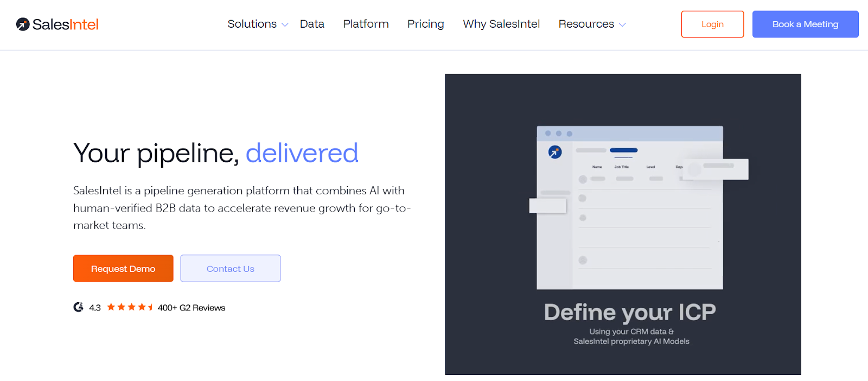Image resolution: width=868 pixels, height=381 pixels.
Task: Click the SalesIntel logo
Action: click(57, 24)
